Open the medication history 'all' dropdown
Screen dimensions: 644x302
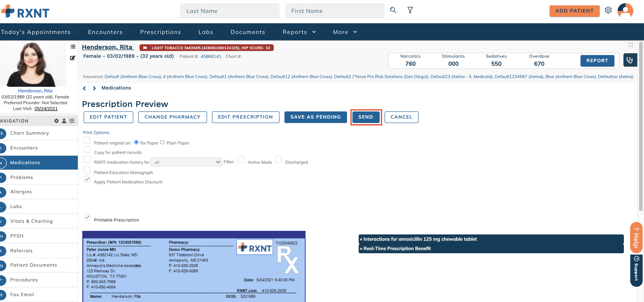coord(186,162)
